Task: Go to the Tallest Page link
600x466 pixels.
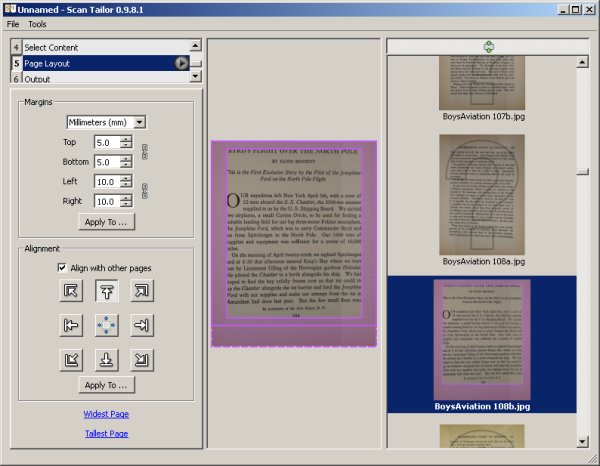Action: 106,433
